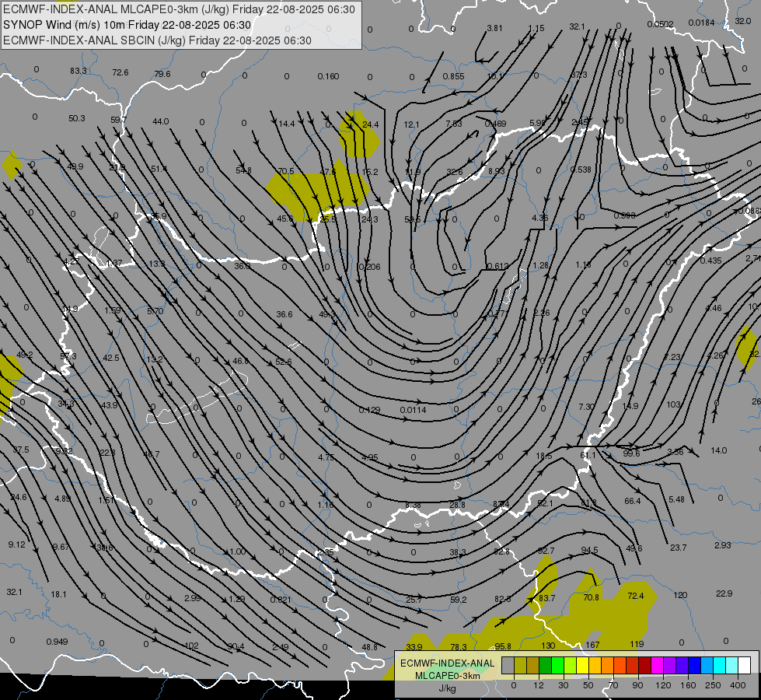Click the map value 70.8
This screenshot has width=761, height=700.
pyautogui.click(x=591, y=597)
